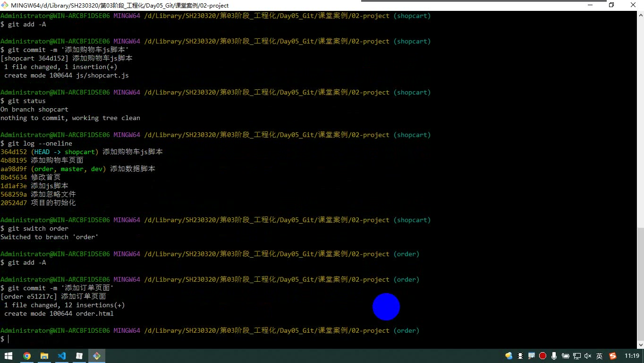Open the 11:19 taskbar clock
Screen dimensions: 644x363
(632, 356)
